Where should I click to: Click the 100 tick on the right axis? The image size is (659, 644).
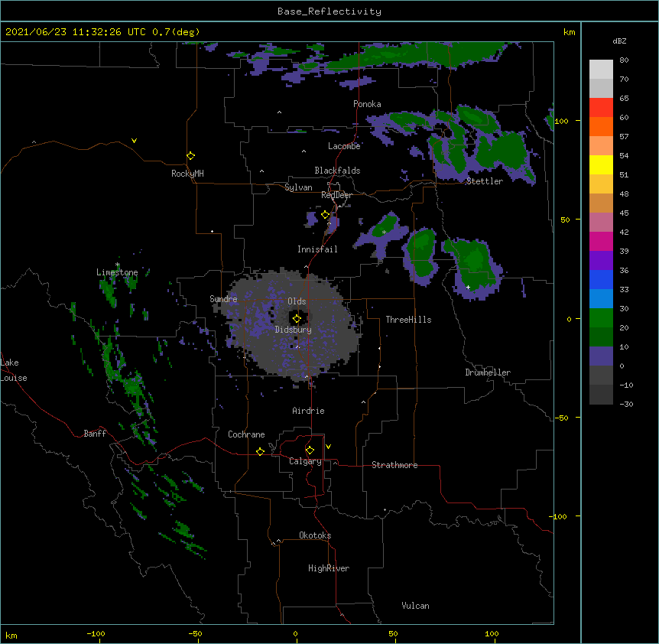[561, 122]
